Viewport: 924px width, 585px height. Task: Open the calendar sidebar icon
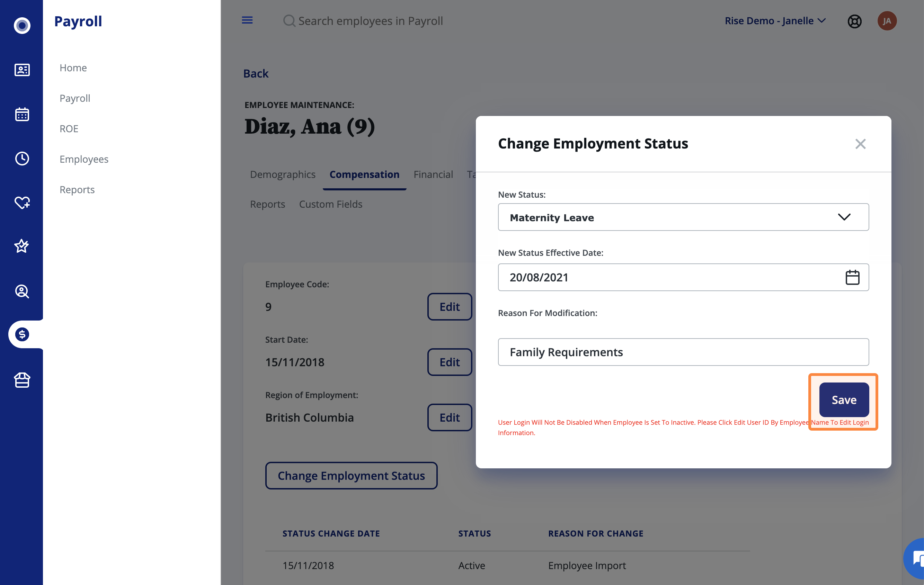click(22, 114)
